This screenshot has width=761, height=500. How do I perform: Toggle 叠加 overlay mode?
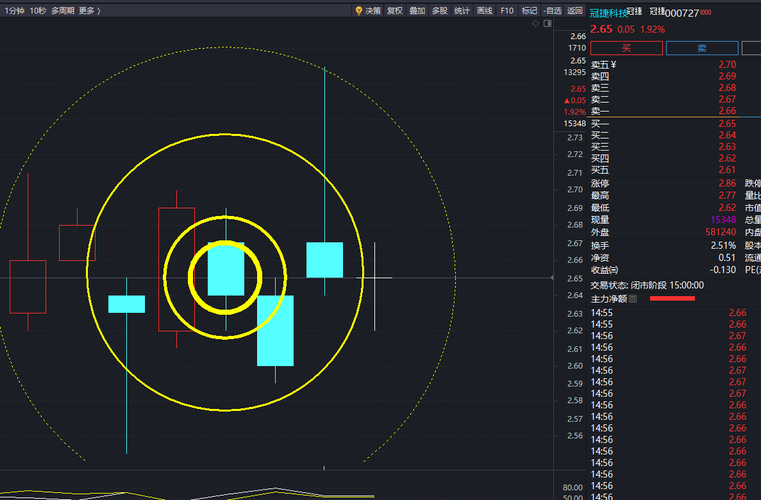click(x=417, y=11)
